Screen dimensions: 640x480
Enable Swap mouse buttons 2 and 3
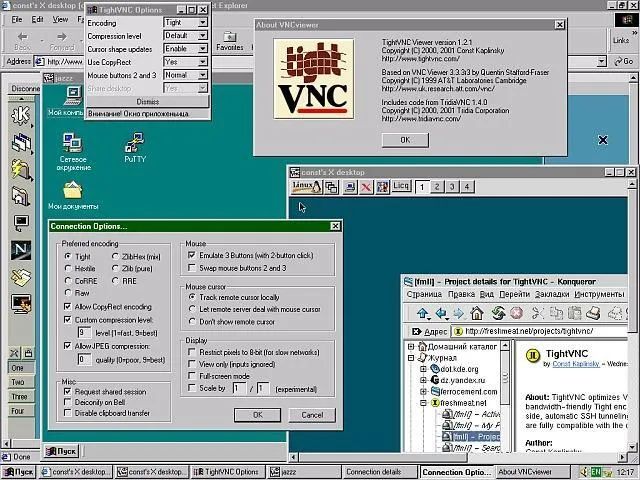pos(191,268)
